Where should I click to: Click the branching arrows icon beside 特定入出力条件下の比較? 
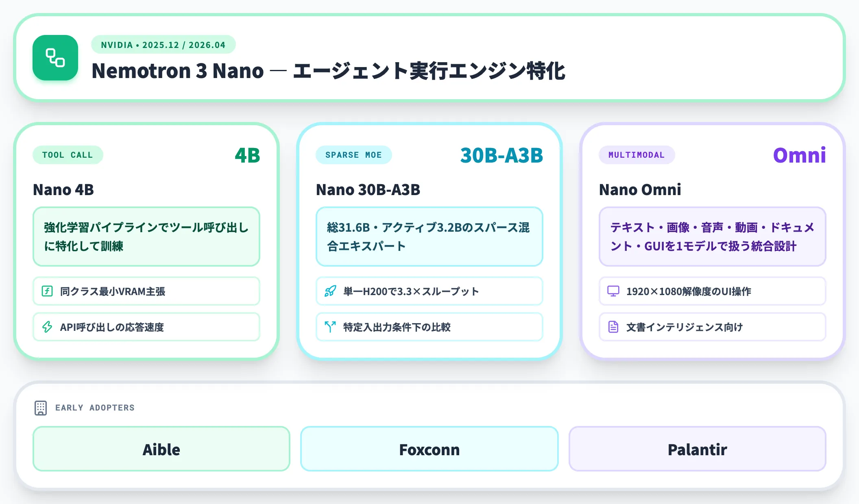point(330,327)
